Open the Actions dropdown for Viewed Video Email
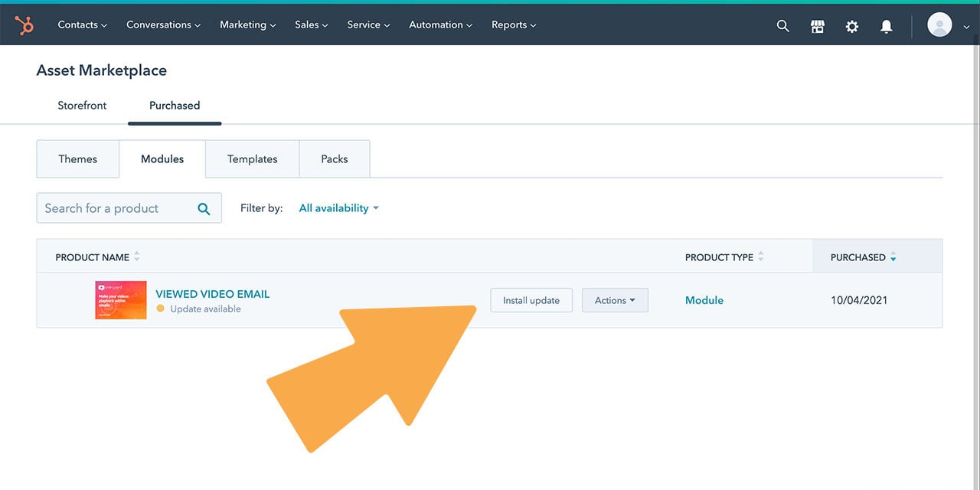This screenshot has height=490, width=980. coord(615,300)
